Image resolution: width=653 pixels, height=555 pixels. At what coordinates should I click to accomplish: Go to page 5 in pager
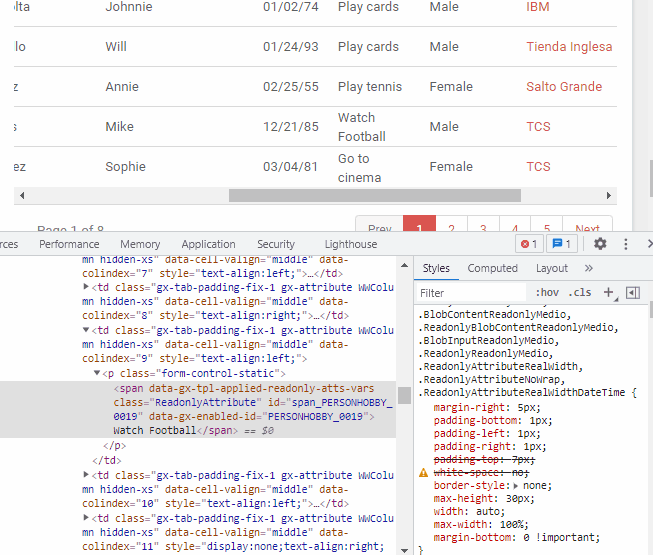pos(547,225)
